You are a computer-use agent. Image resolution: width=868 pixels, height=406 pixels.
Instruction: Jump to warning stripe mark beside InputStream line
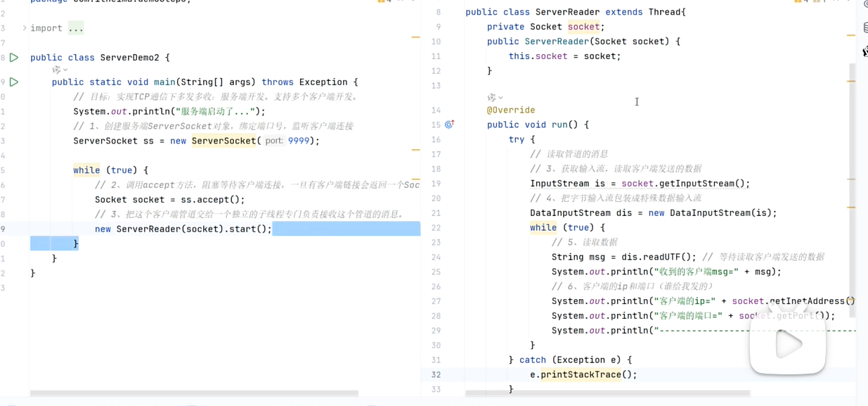[851, 179]
